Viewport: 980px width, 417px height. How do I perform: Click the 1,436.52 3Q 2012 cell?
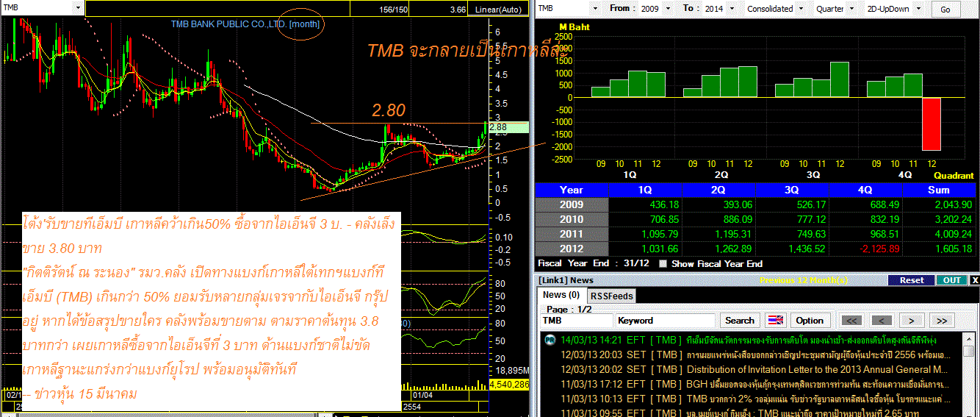792,249
